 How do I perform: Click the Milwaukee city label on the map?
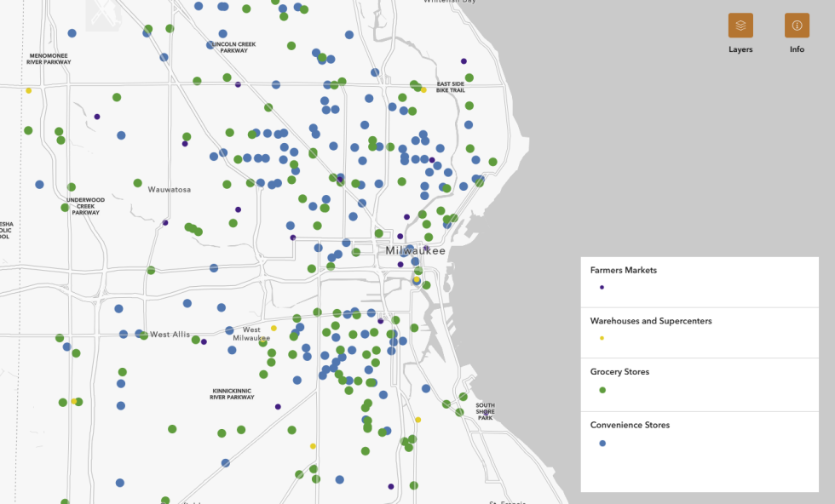point(415,250)
